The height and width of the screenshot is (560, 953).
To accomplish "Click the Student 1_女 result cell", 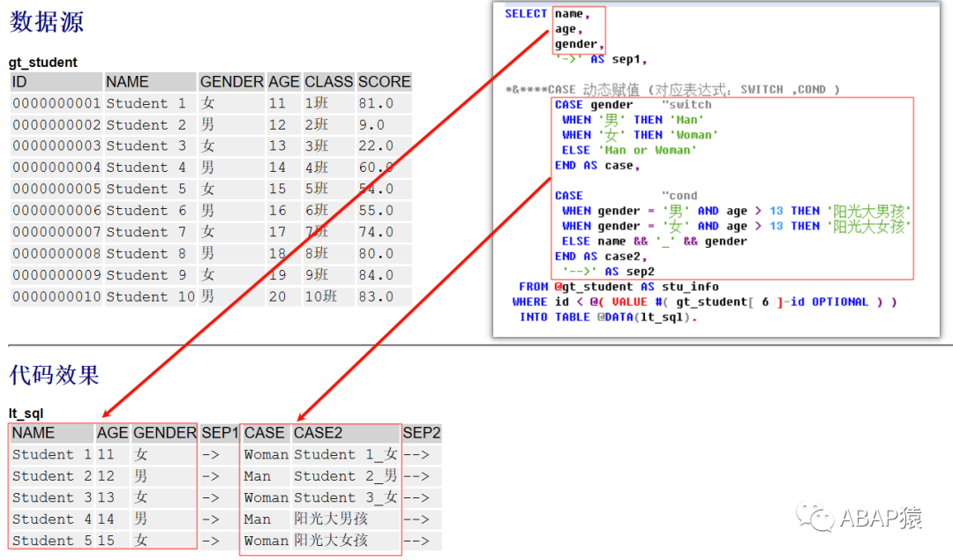I will [x=346, y=454].
